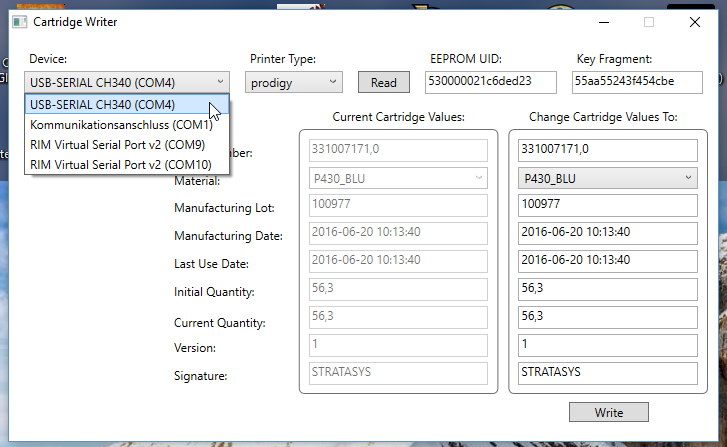Open the Printer Type prodigy dropdown
Screen dimensions: 727x447
click(294, 82)
